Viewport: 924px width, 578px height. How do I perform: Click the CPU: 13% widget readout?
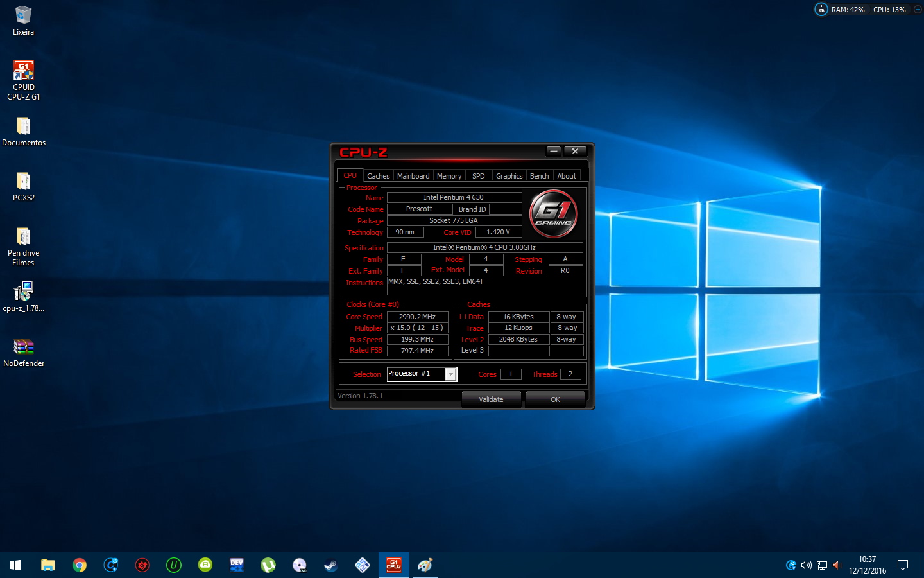889,10
